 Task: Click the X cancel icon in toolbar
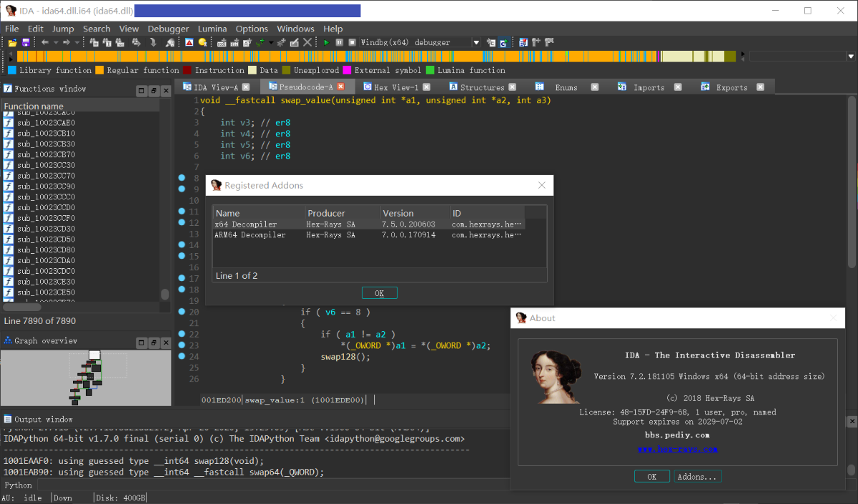pos(307,42)
